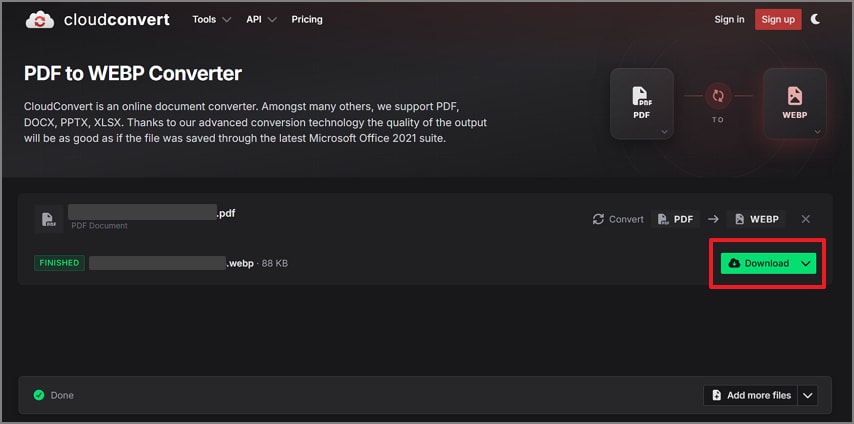The height and width of the screenshot is (424, 854).
Task: Click the red Sign up button
Action: [x=778, y=20]
